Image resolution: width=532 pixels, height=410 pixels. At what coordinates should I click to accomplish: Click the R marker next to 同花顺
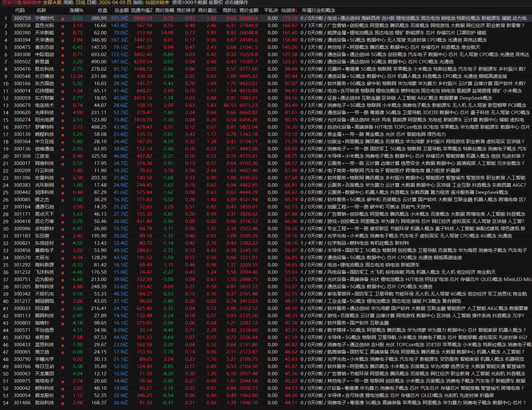click(63, 309)
